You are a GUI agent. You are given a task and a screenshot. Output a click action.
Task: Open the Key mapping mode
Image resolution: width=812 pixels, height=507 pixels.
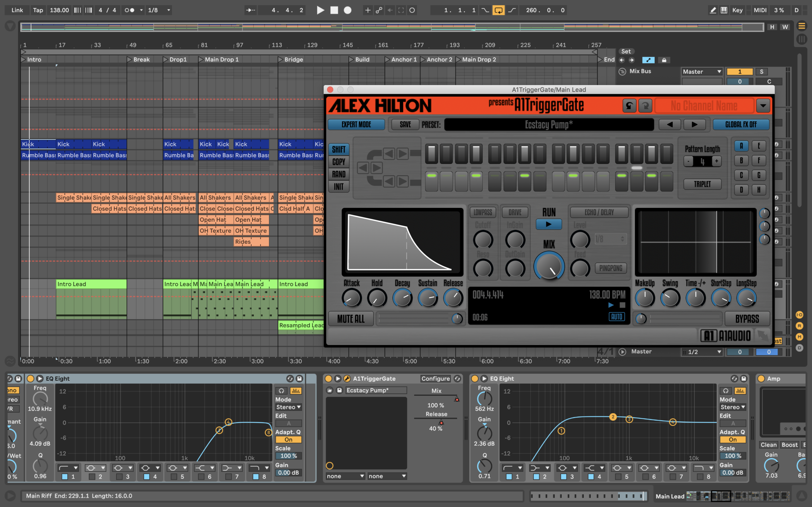click(737, 10)
